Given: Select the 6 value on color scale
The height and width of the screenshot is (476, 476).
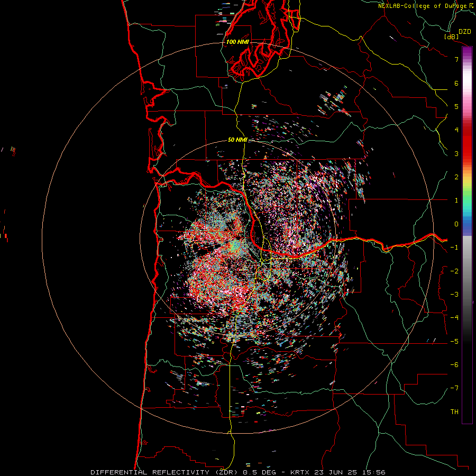Looking at the screenshot, I should (456, 83).
